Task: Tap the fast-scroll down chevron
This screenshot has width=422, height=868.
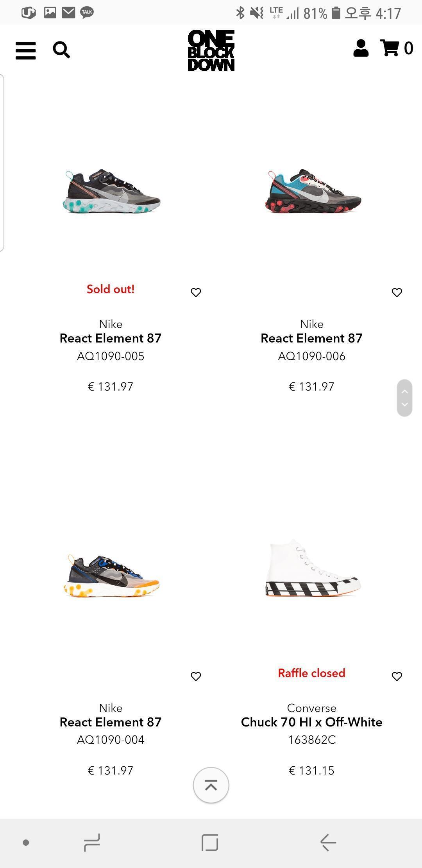Action: (x=405, y=405)
